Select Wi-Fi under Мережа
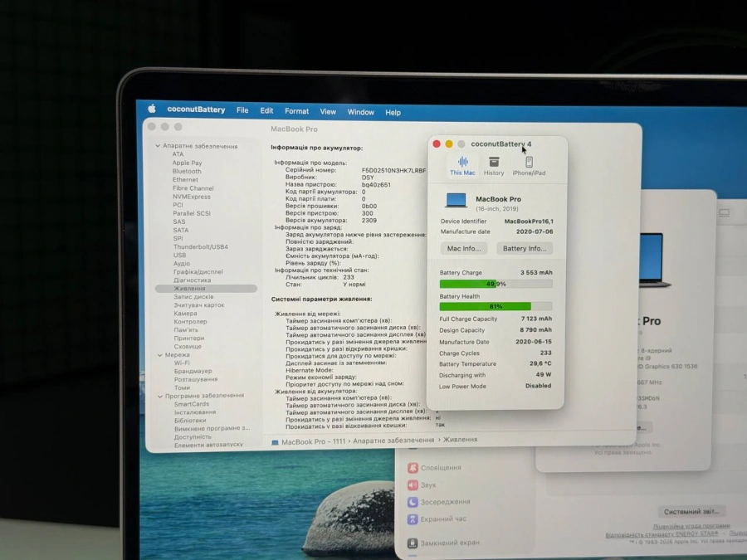 182,363
